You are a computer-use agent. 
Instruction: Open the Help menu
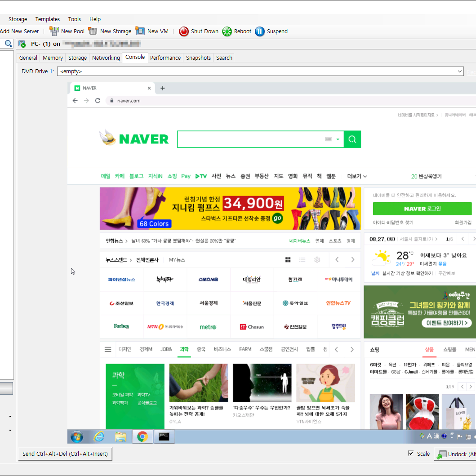click(95, 19)
